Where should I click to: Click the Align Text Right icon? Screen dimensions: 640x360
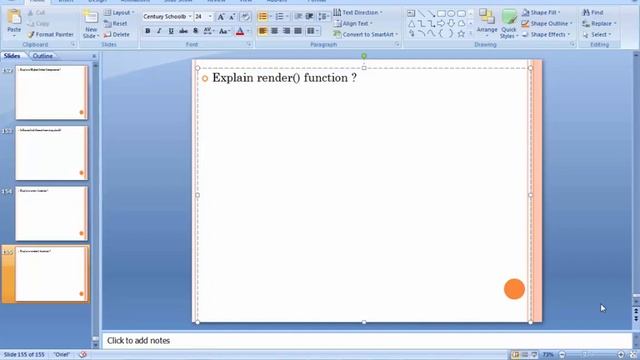coord(287,31)
